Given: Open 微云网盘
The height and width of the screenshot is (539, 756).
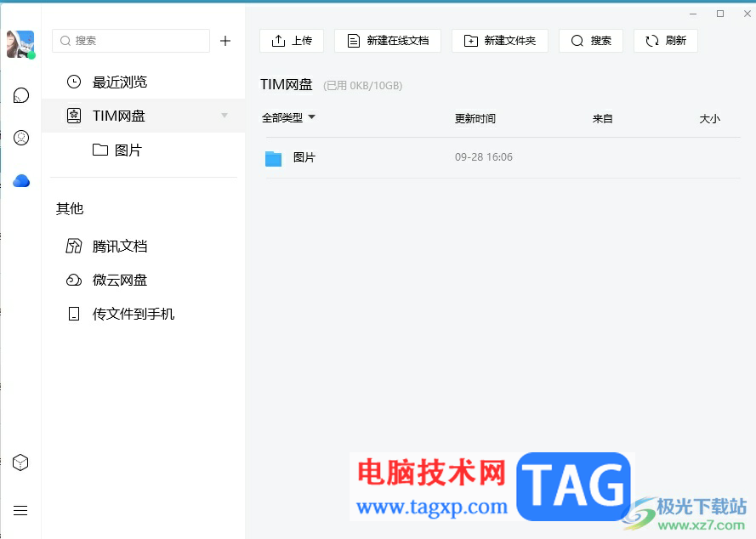Looking at the screenshot, I should pyautogui.click(x=106, y=280).
